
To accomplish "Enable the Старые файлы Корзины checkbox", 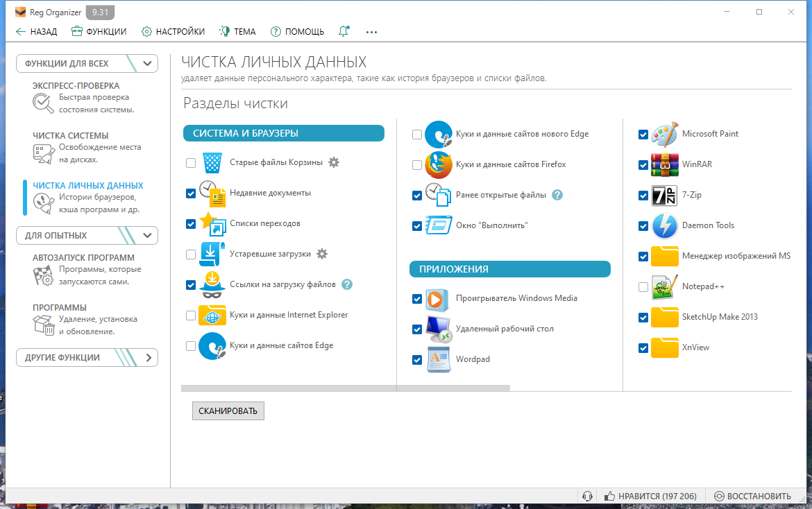I will 191,163.
